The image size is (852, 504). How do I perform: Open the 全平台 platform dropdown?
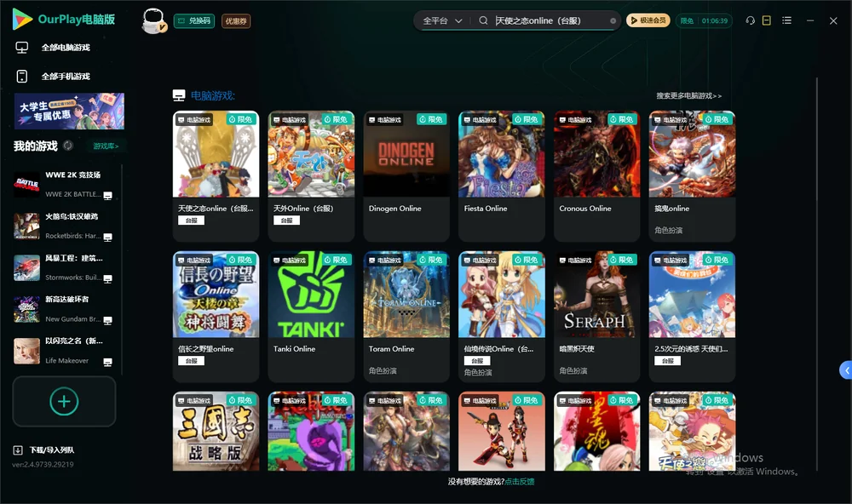(442, 20)
